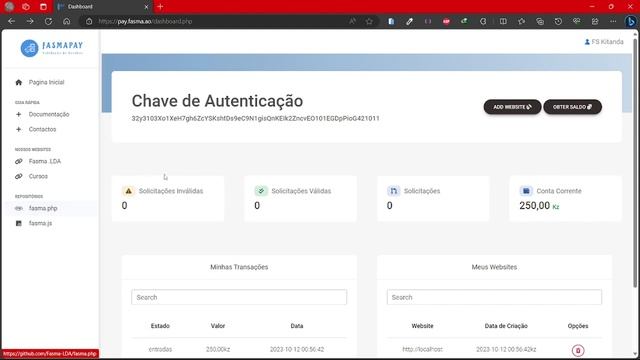Image resolution: width=640 pixels, height=360 pixels.
Task: Click the '250.00kz' transaction value cell
Action: [x=218, y=349]
